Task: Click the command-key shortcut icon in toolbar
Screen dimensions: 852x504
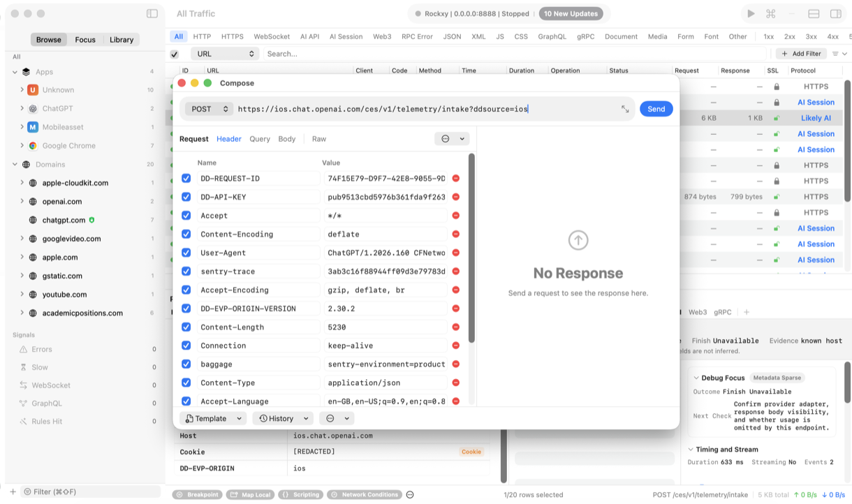Action: click(771, 13)
